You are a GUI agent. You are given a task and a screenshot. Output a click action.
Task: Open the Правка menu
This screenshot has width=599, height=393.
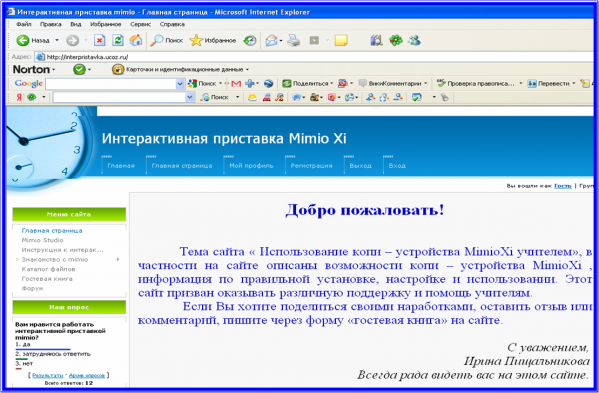pos(51,24)
